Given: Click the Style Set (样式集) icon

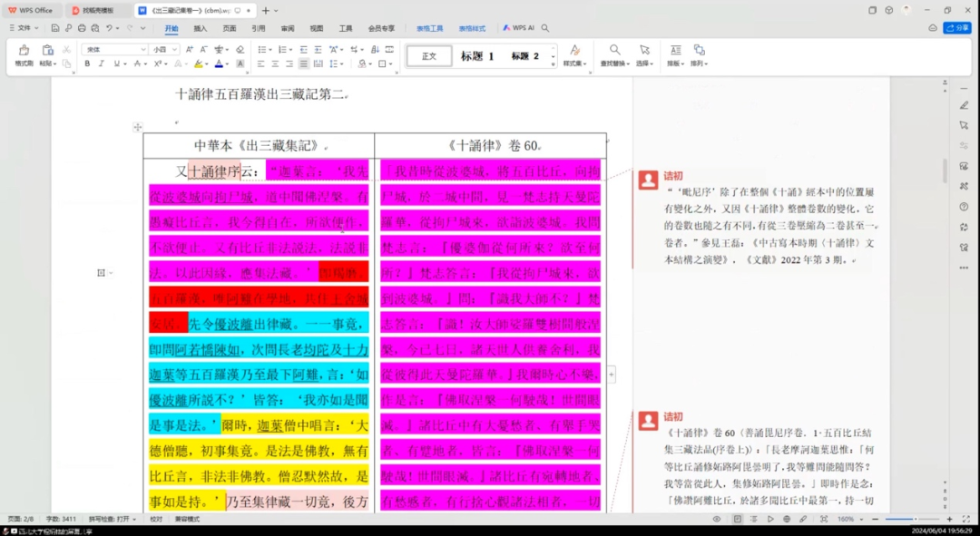Looking at the screenshot, I should tap(573, 51).
